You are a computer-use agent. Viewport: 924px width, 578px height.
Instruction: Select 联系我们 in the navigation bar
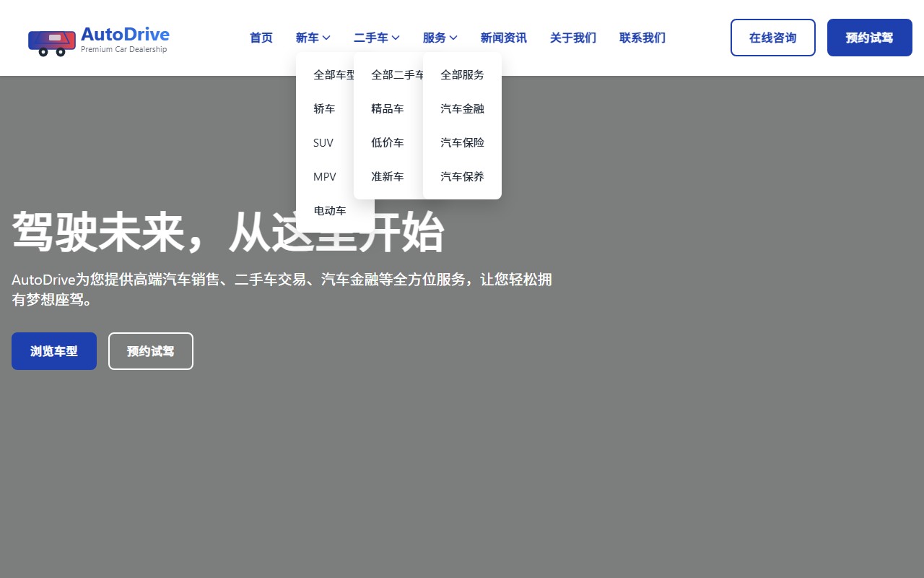pos(642,38)
